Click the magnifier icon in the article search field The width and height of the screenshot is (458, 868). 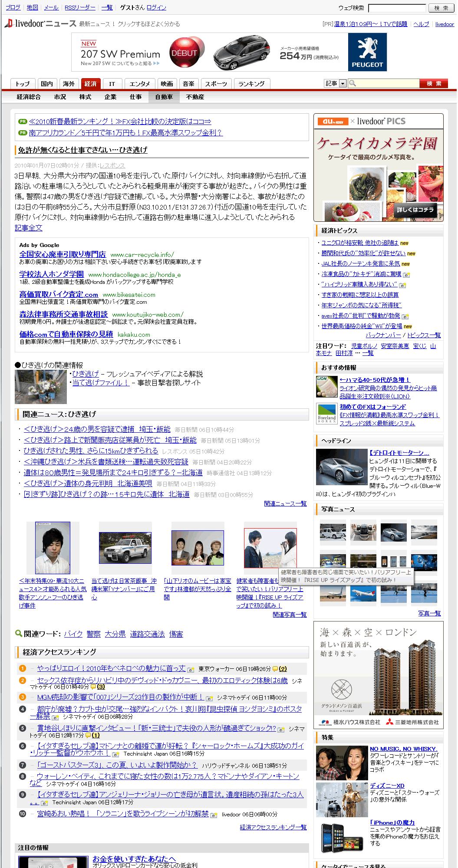click(x=352, y=83)
